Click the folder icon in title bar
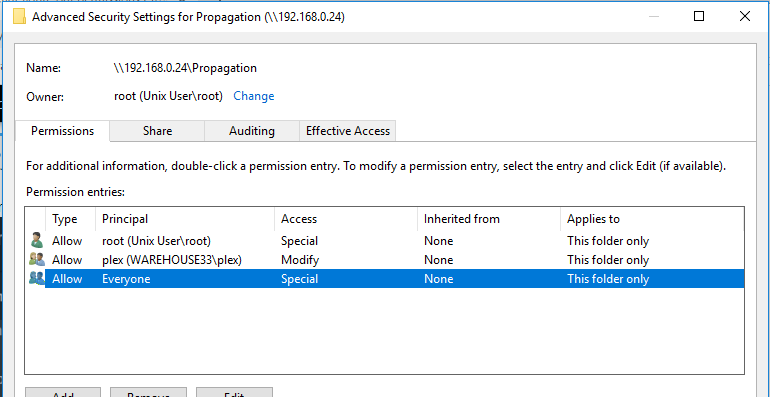Screen dimensions: 770x397 [x=19, y=17]
